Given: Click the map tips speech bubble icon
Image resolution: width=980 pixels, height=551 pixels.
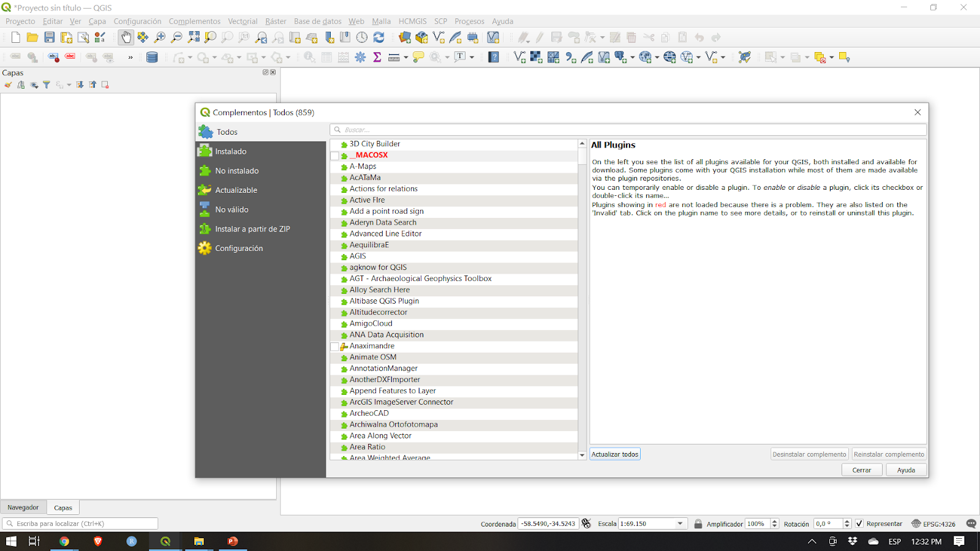Looking at the screenshot, I should pos(418,57).
